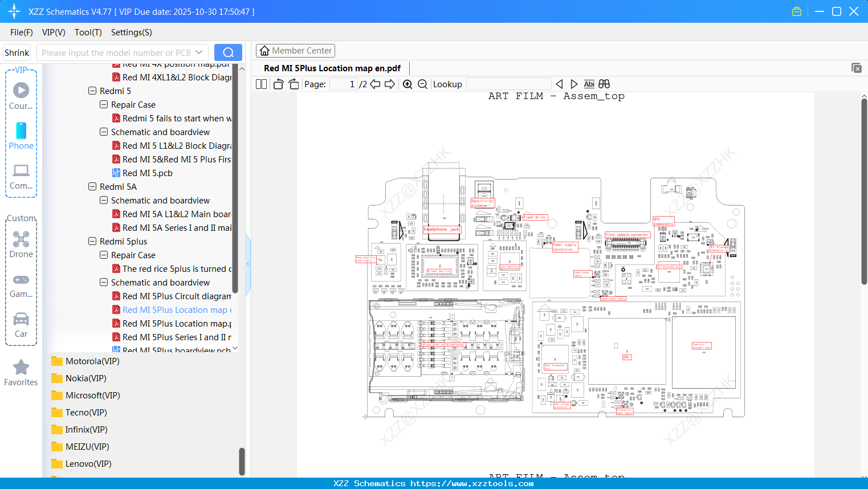Screen dimensions: 868x489
Task: Toggle the two-page view icon
Action: (261, 84)
